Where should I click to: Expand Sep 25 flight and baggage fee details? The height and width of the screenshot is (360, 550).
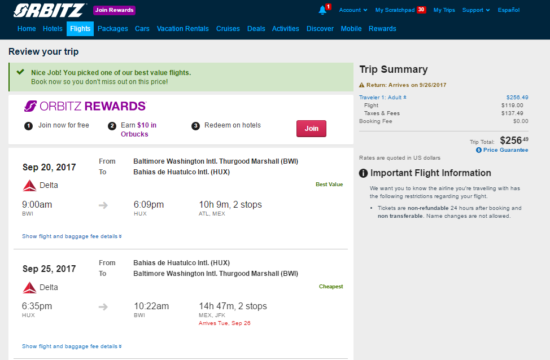(x=72, y=346)
